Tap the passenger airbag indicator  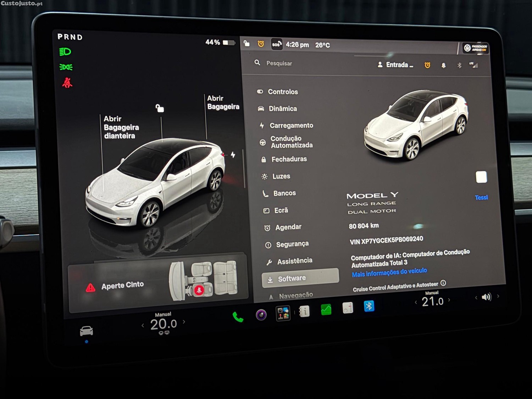click(476, 48)
